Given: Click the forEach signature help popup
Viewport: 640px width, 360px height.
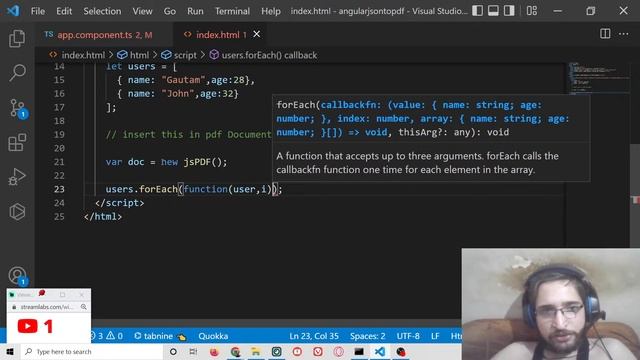Looking at the screenshot, I should (x=431, y=138).
